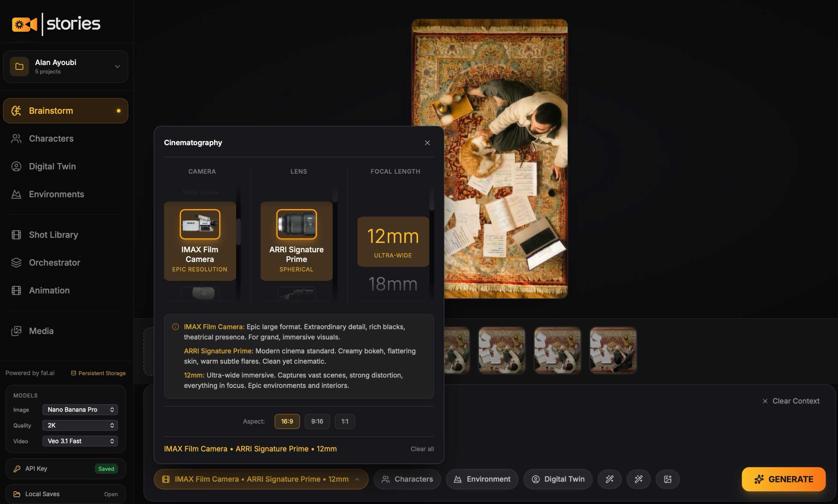Click the Environment button in prompt bar

(482, 479)
